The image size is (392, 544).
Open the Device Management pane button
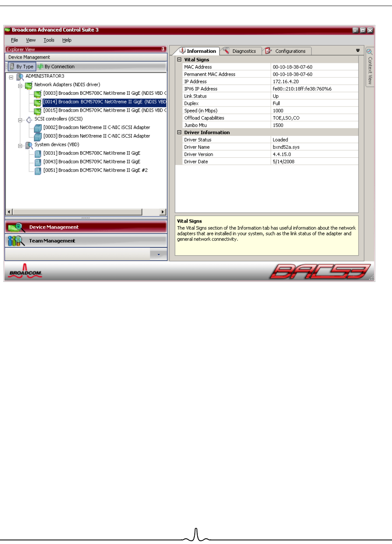click(86, 227)
